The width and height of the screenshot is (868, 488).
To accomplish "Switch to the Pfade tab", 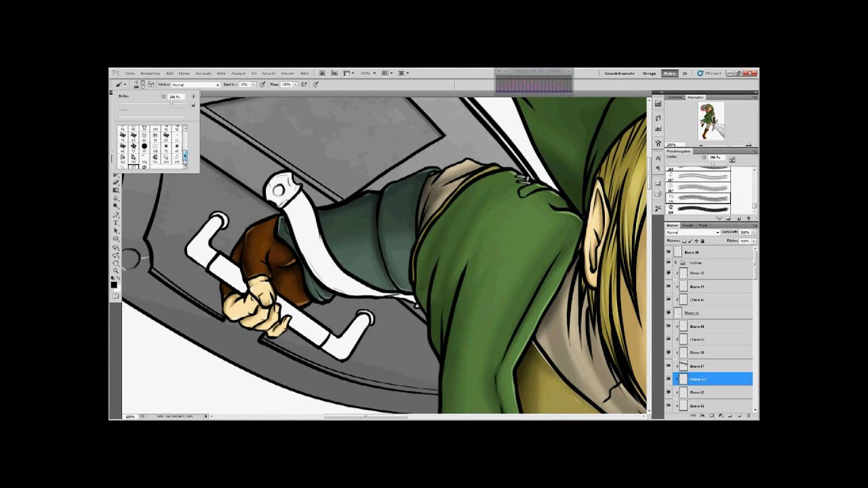I will click(703, 225).
